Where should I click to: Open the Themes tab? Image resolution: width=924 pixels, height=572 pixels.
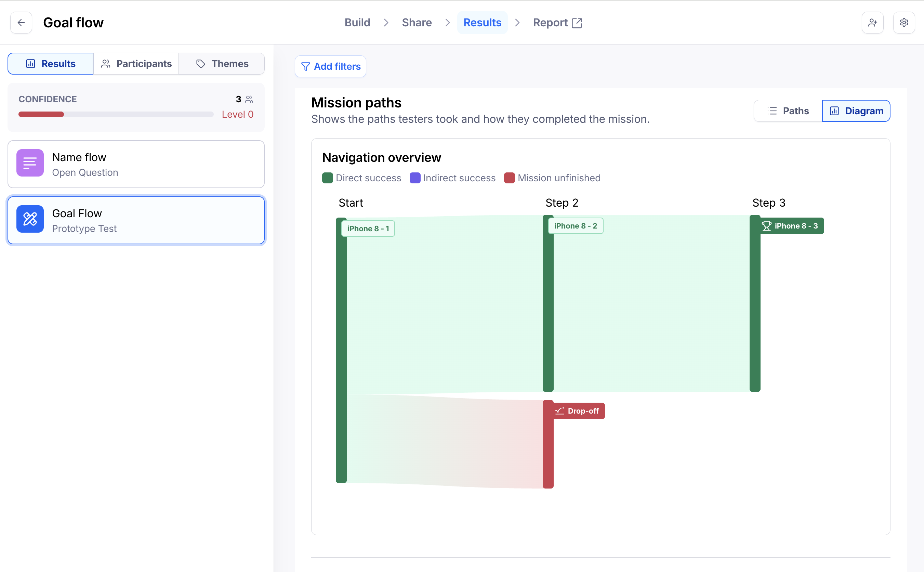[x=222, y=64]
